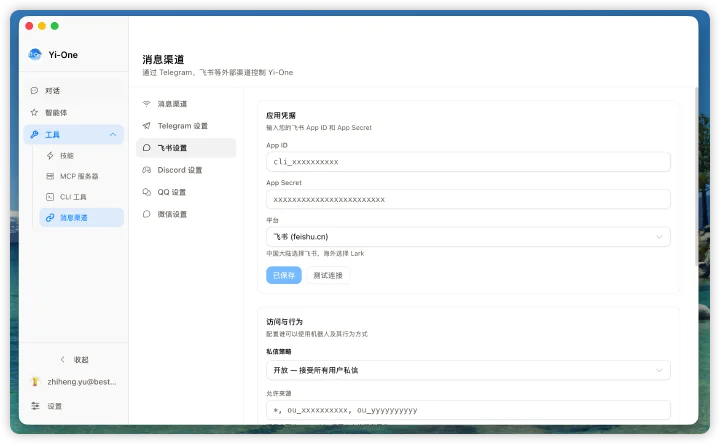
Task: Click the MCP 服务器 server icon
Action: [50, 176]
